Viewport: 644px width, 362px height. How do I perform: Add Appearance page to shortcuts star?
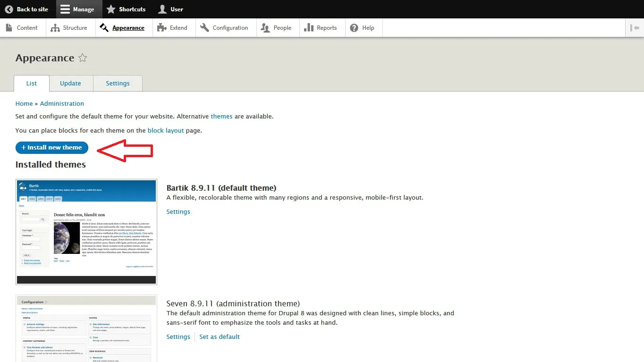coord(83,58)
